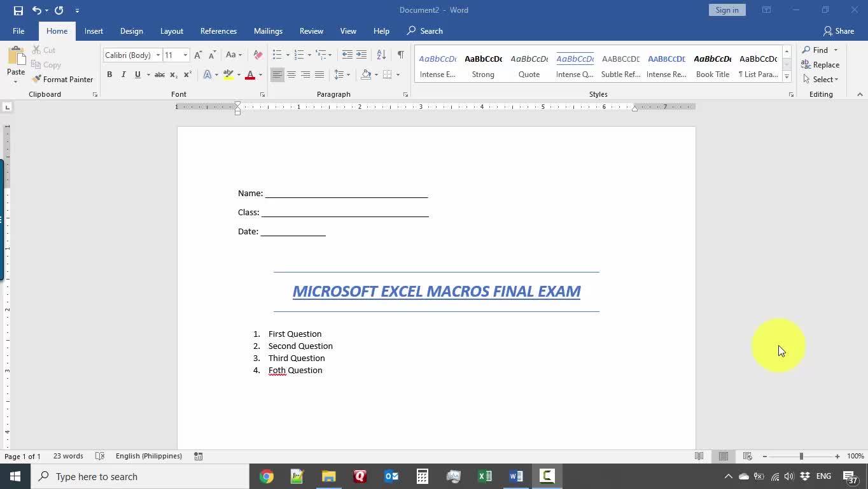Click the Clear All Formatting icon
This screenshot has width=868, height=489.
pos(258,55)
